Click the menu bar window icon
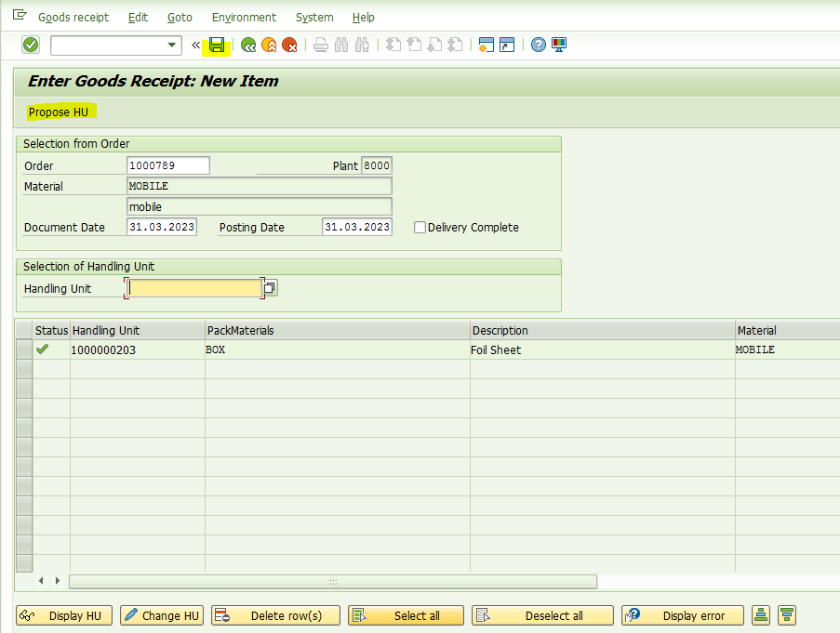Viewport: 840px width, 633px height. (x=20, y=15)
